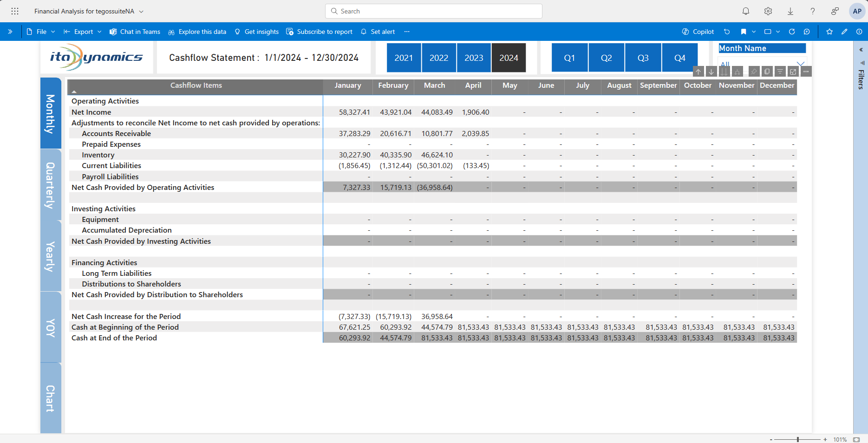Toggle the Q2 quarter slicer button
This screenshot has width=868, height=443.
(606, 58)
